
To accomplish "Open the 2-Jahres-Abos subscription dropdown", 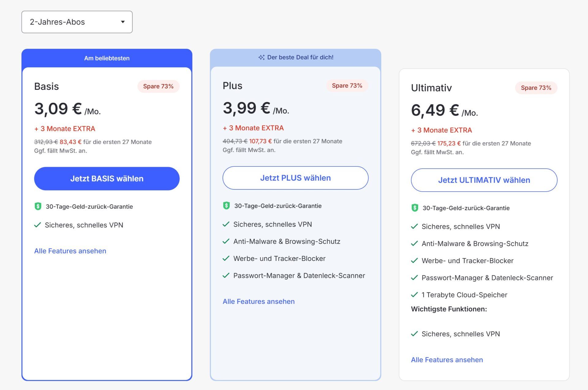I will click(77, 22).
